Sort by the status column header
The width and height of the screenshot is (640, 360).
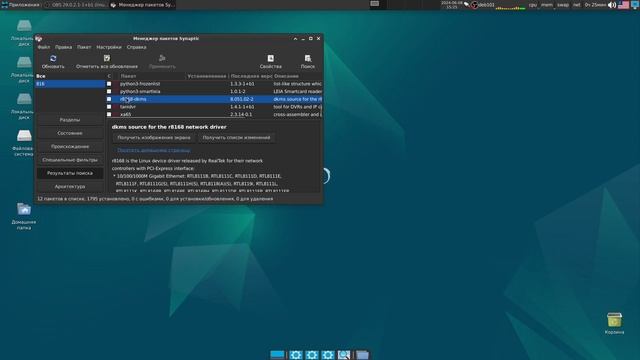click(x=109, y=76)
